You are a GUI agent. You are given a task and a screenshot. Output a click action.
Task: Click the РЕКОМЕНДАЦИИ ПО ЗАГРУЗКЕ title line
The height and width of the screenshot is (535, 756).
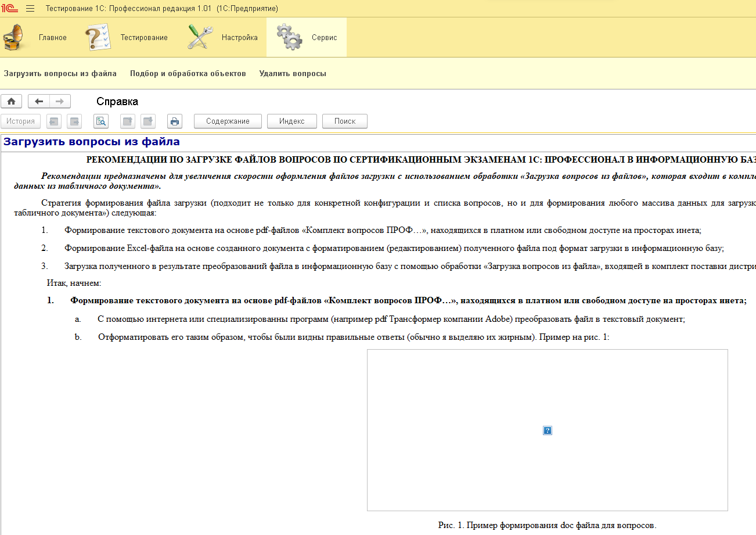(x=421, y=160)
